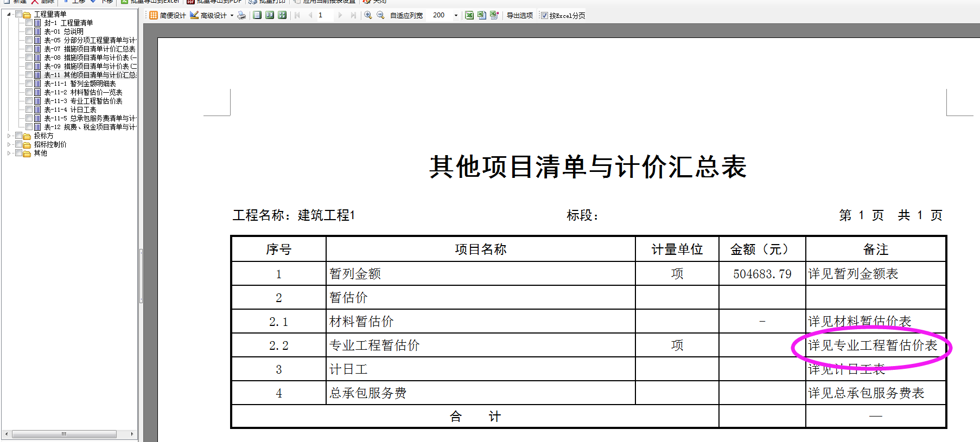Go to previous page

[x=310, y=15]
